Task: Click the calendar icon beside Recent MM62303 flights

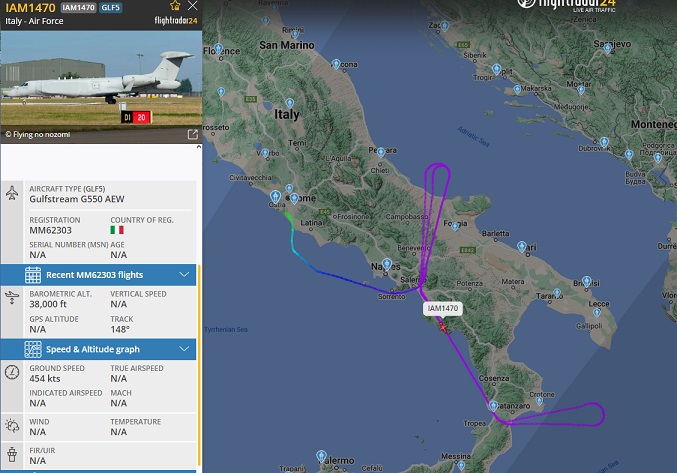Action: click(33, 275)
